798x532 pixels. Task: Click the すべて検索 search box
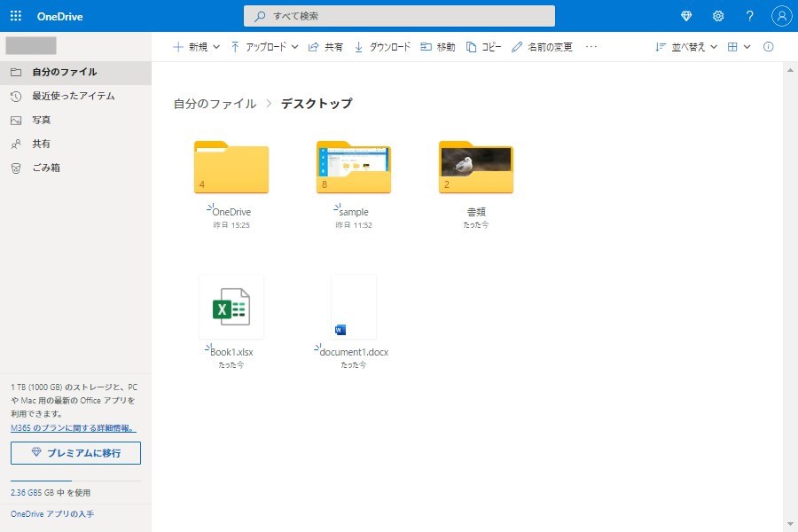click(x=399, y=16)
